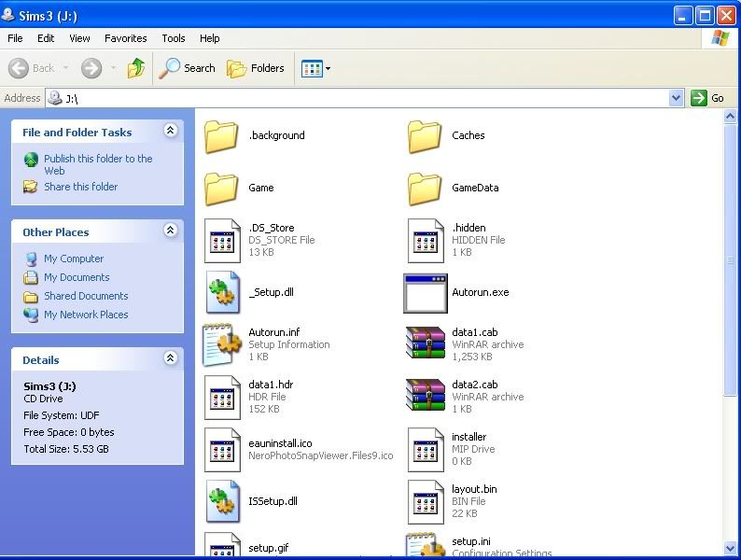
Task: Select the Game folder icon
Action: click(x=221, y=189)
